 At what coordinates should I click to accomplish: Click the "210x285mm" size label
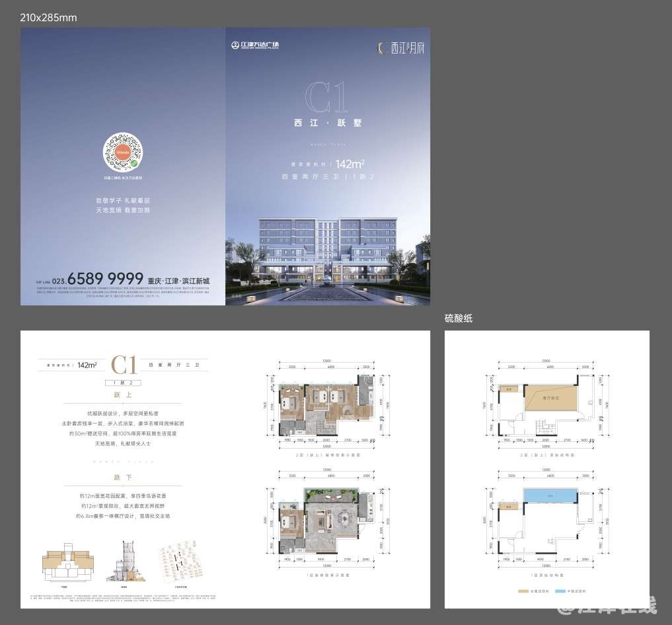click(x=48, y=18)
